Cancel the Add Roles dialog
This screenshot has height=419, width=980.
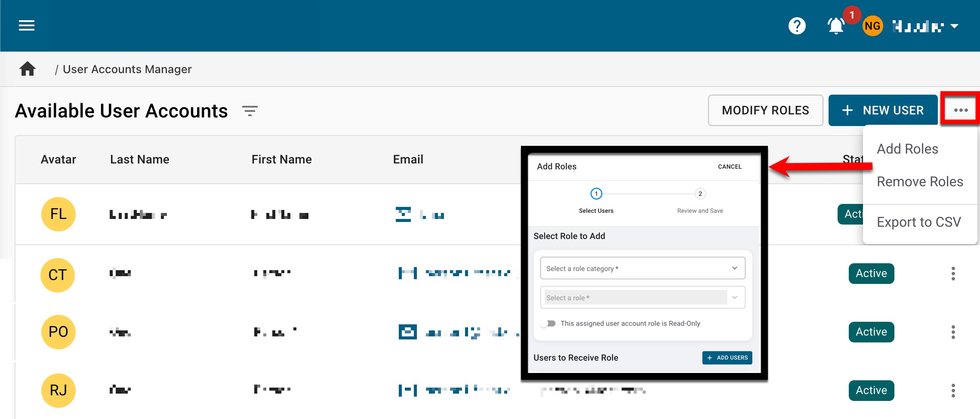tap(730, 167)
